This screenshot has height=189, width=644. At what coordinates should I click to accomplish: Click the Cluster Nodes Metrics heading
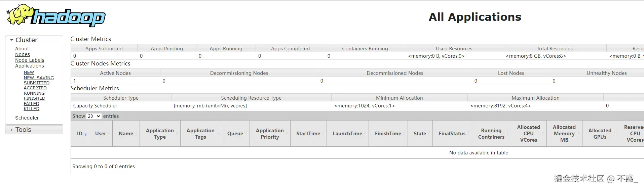pyautogui.click(x=100, y=63)
